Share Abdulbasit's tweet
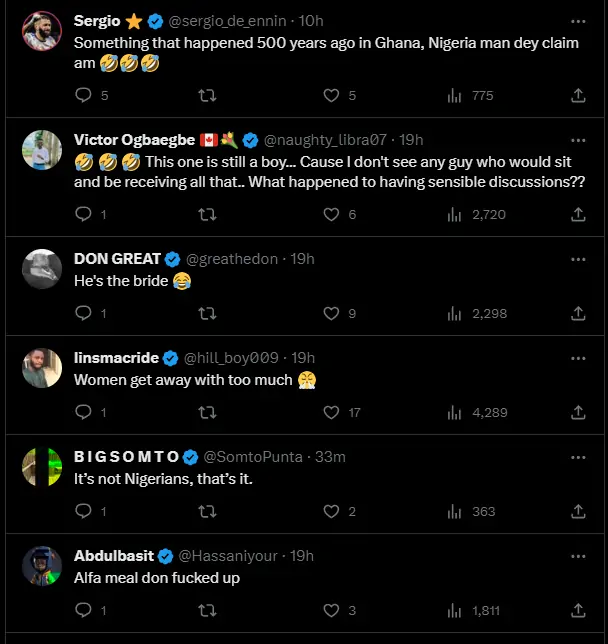The height and width of the screenshot is (644, 608). click(578, 610)
